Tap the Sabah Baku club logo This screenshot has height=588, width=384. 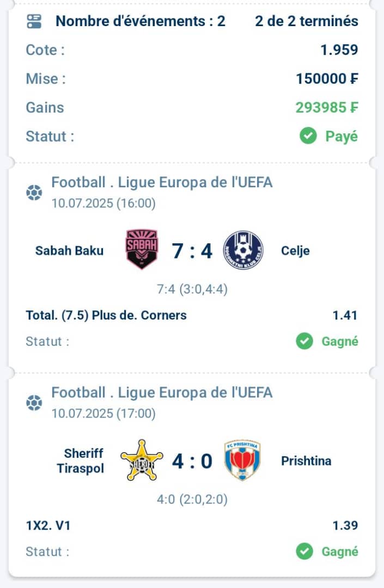pos(142,249)
